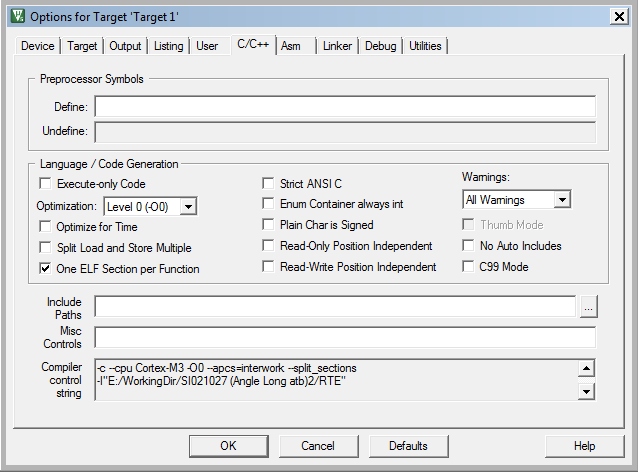Select the Listing tab
The width and height of the screenshot is (638, 474).
click(x=168, y=46)
